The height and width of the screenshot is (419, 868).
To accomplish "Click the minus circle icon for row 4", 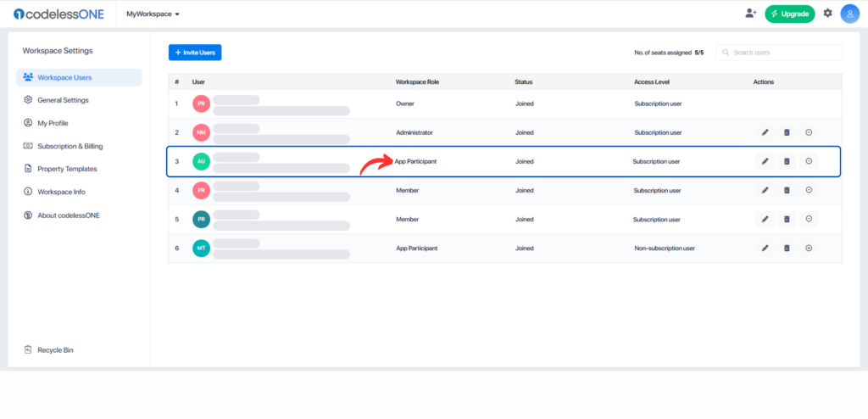I will [809, 190].
